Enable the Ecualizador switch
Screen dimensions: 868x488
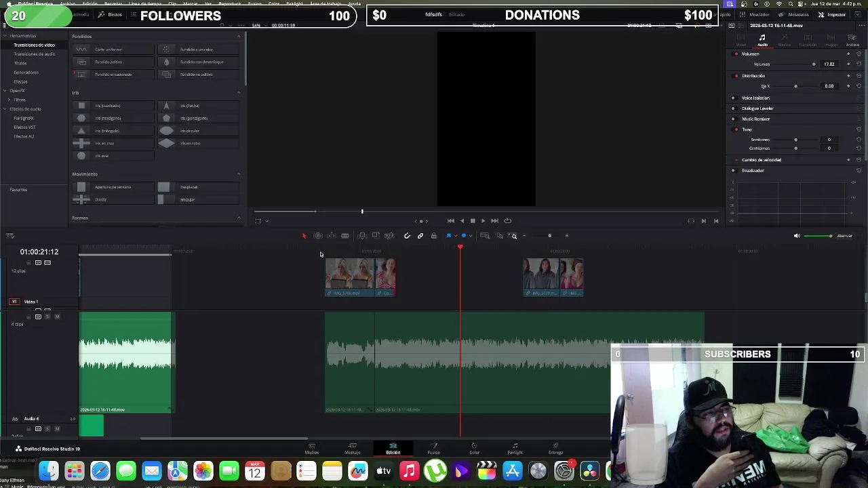pos(733,170)
